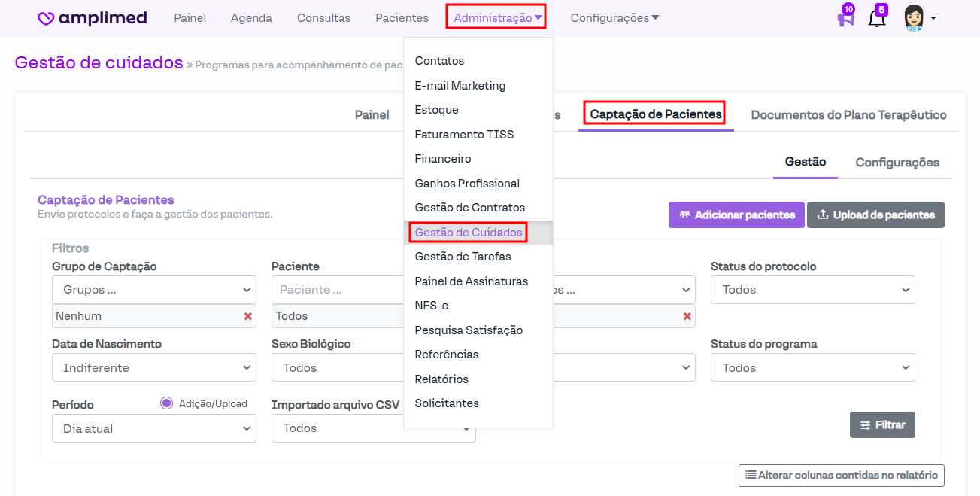This screenshot has width=980, height=496.
Task: Click the Amplimed heart logo
Action: (46, 18)
